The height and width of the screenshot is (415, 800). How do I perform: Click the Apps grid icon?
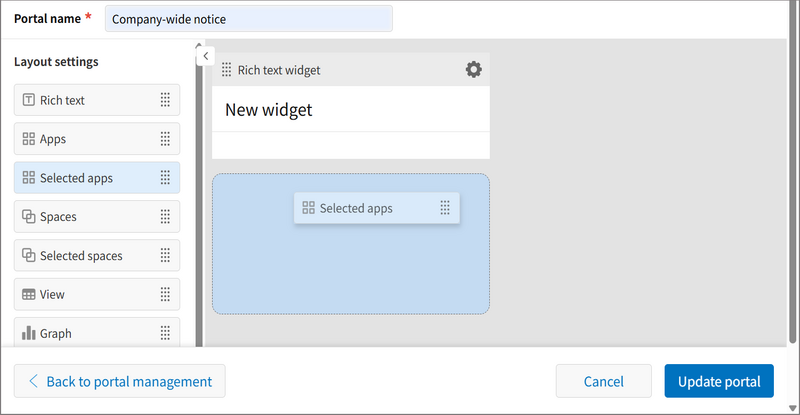coord(28,139)
